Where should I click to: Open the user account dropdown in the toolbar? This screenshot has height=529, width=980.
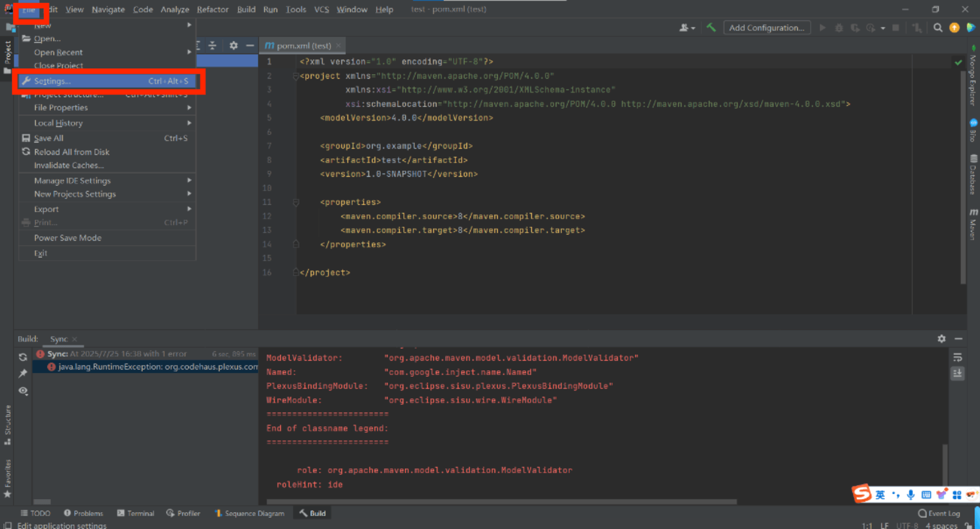point(687,28)
